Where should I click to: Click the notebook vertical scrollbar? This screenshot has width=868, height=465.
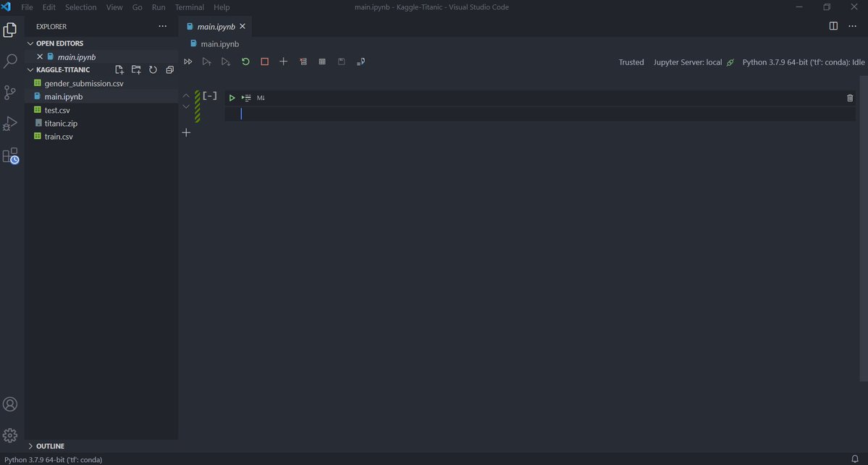[864, 229]
